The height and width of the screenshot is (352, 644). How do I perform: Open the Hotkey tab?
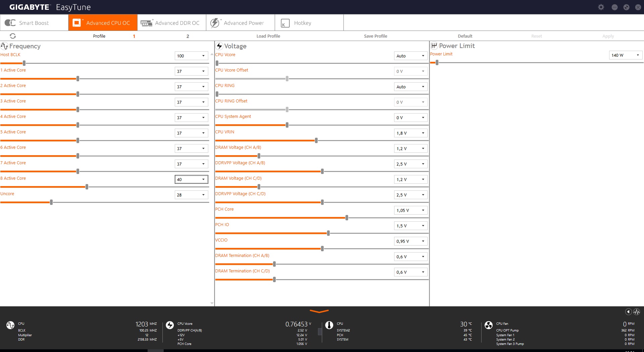(309, 23)
